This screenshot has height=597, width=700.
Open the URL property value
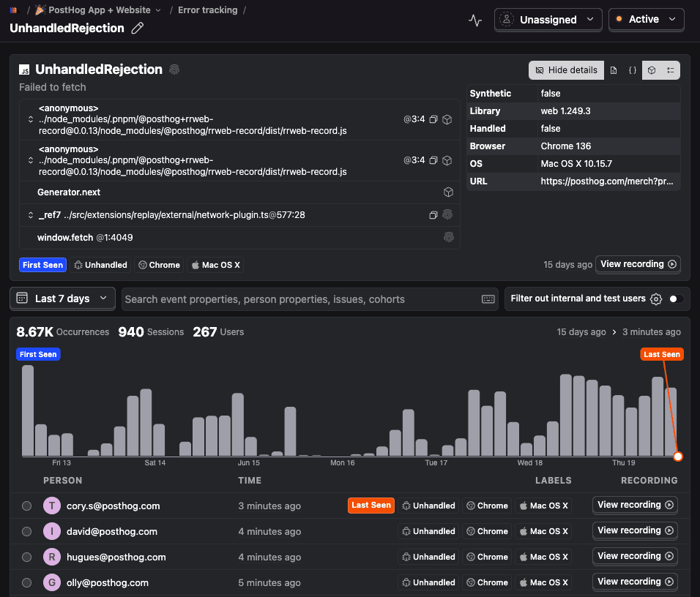[607, 181]
